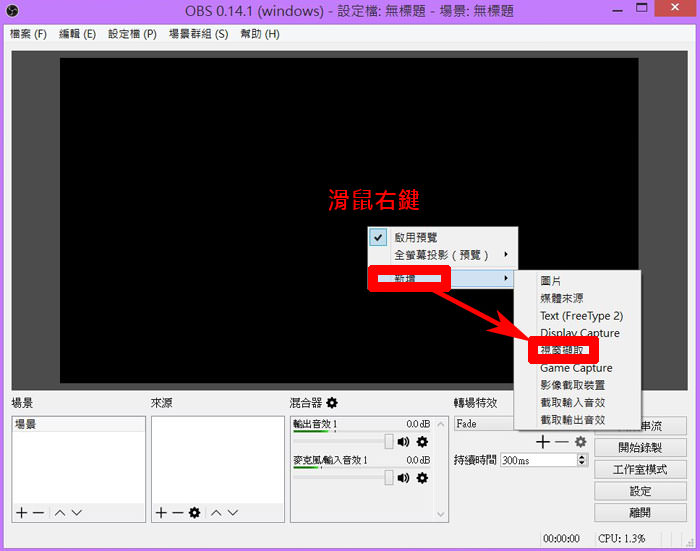The width and height of the screenshot is (700, 551).
Task: Mute 輸出音效 1 speaker icon
Action: coord(404,442)
